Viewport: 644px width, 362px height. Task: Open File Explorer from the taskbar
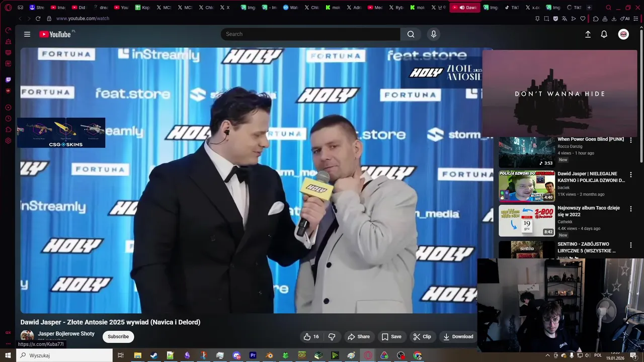coord(137,355)
